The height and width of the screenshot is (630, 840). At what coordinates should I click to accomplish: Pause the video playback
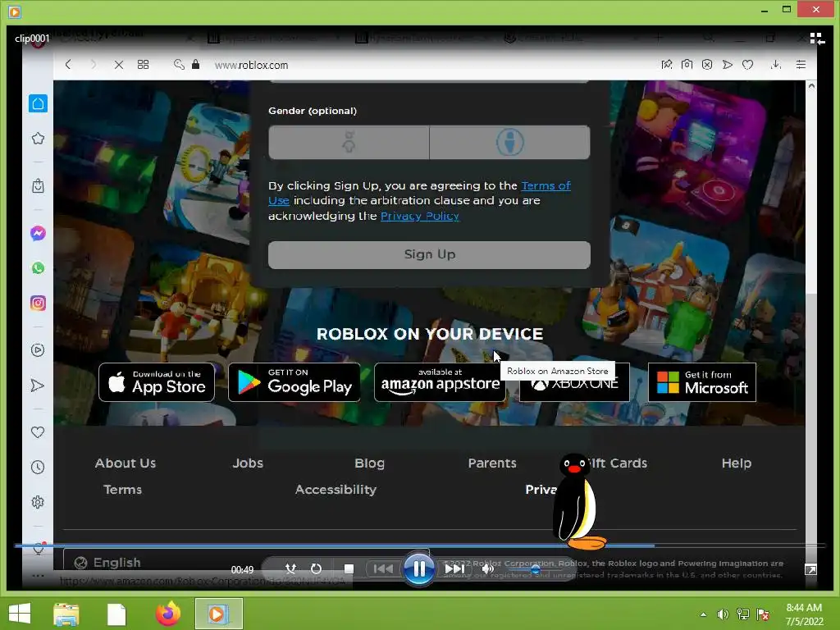(418, 568)
